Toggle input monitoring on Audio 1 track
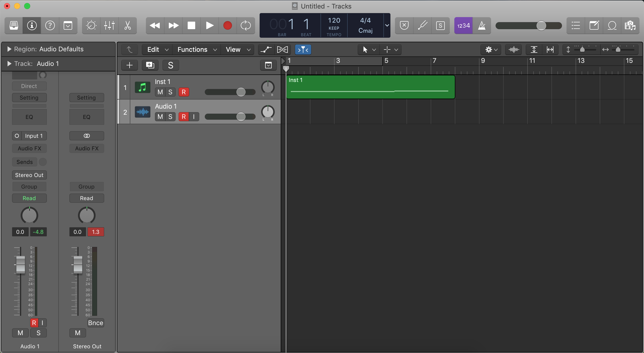The width and height of the screenshot is (644, 353). (194, 117)
